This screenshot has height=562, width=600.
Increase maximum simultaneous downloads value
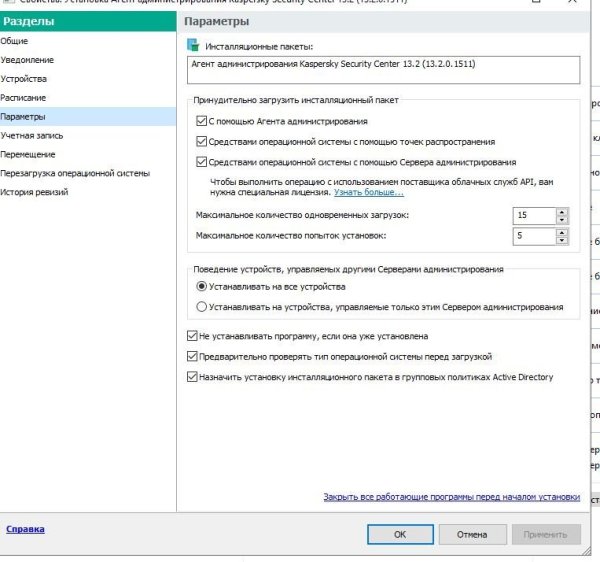click(x=562, y=212)
